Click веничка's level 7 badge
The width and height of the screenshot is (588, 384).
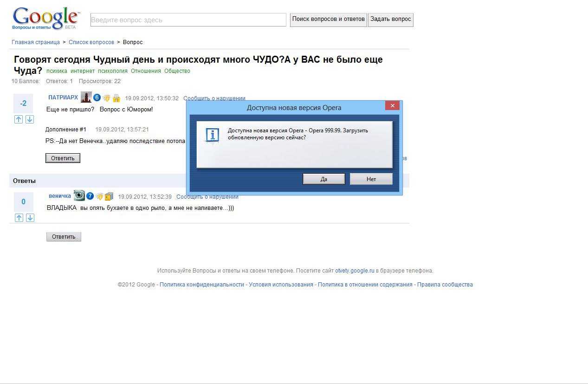point(90,196)
